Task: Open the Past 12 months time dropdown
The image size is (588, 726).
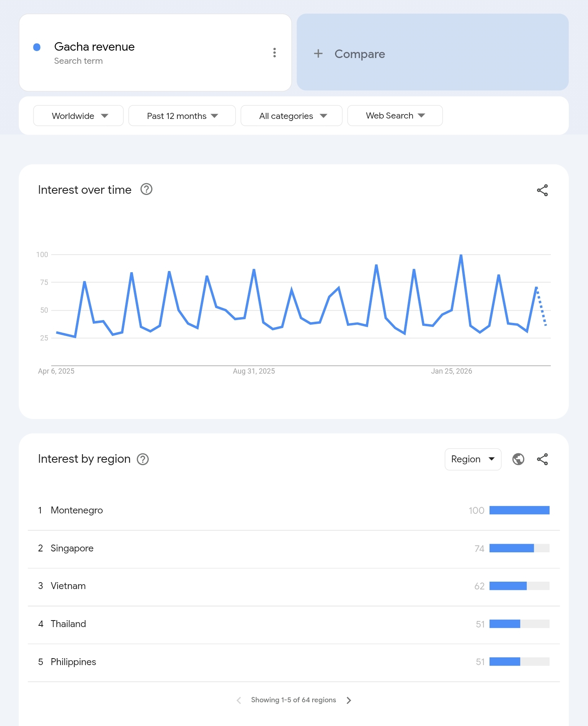Action: pyautogui.click(x=182, y=116)
